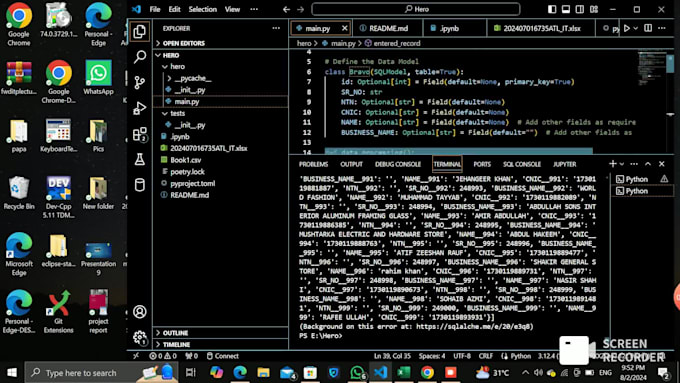This screenshot has width=680, height=383.
Task: Create a new terminal with plus icon
Action: pos(612,164)
